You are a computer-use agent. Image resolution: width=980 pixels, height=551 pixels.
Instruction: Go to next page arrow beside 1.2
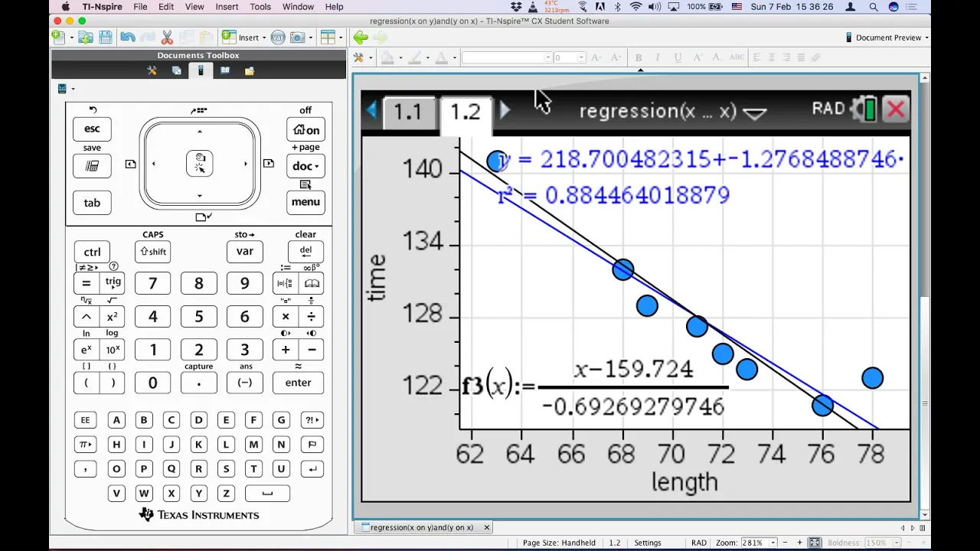(505, 111)
